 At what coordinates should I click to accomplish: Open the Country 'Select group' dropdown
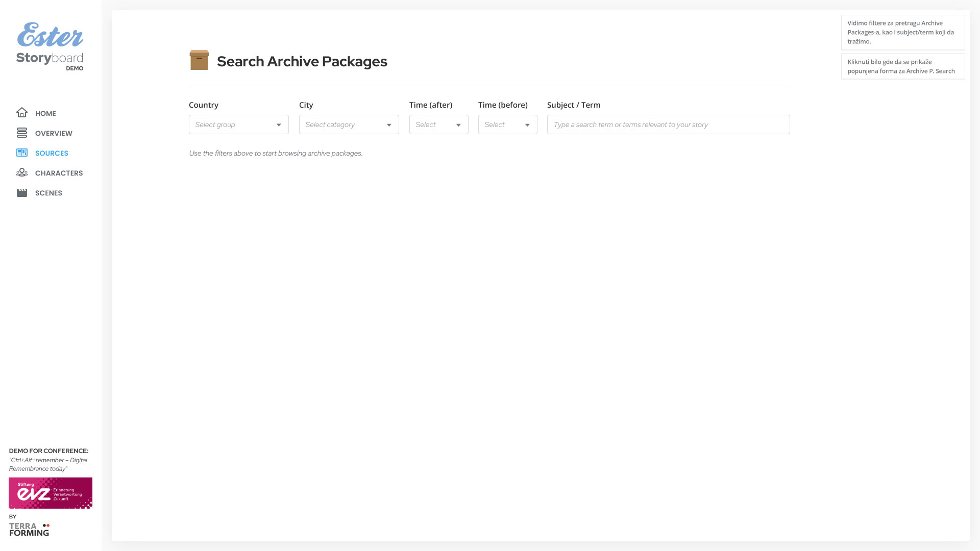click(238, 124)
